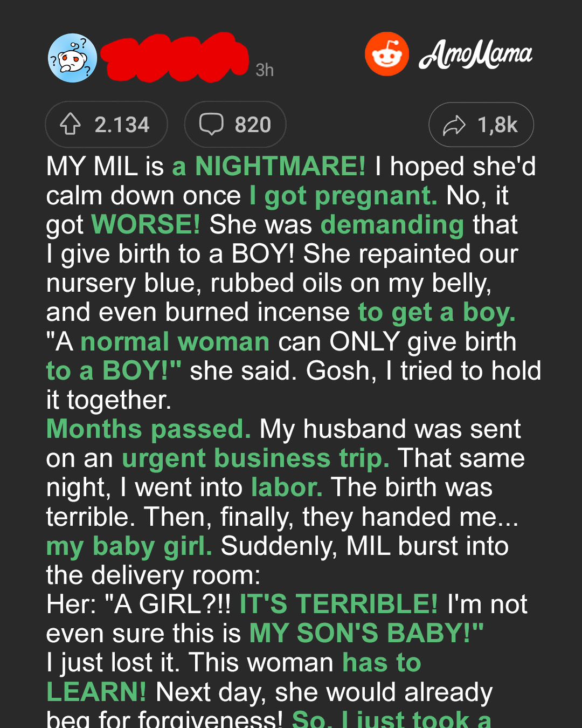The image size is (582, 728).
Task: Click the green 'a NIGHTMARE!' text
Action: [269, 166]
